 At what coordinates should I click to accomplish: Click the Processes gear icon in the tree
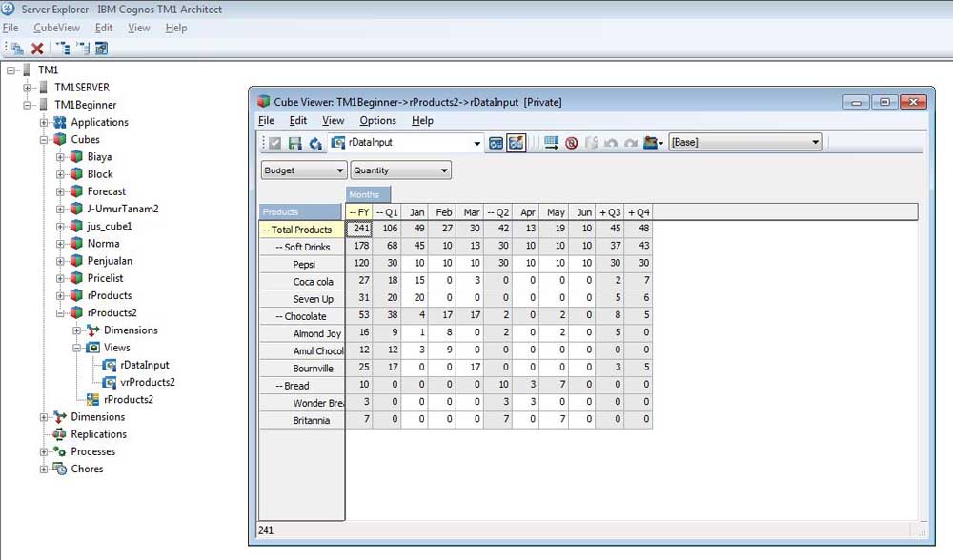[59, 451]
